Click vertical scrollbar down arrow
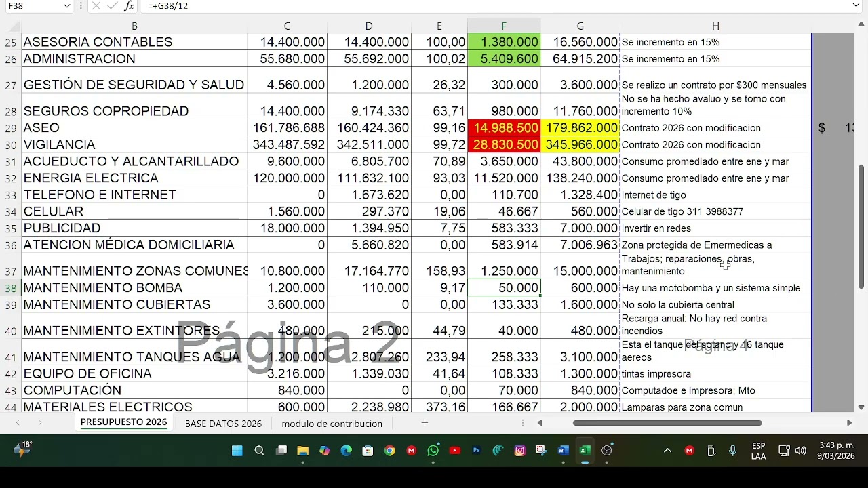868x488 pixels. coord(861,407)
